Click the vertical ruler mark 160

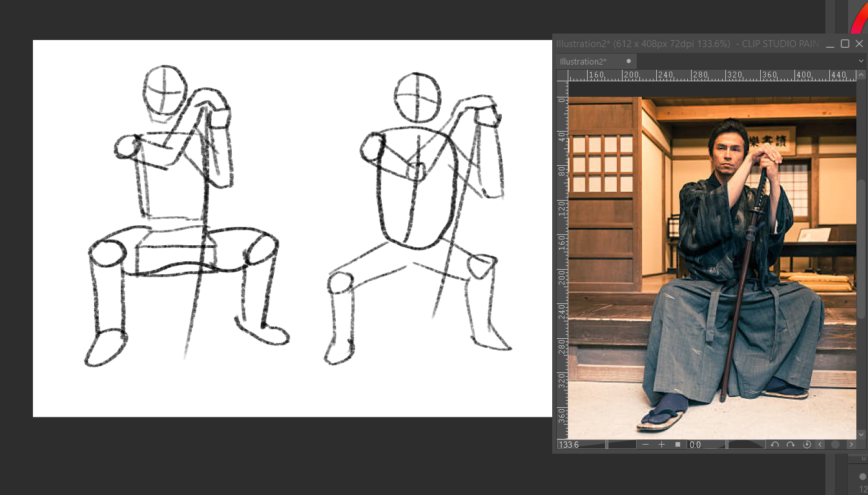point(563,242)
